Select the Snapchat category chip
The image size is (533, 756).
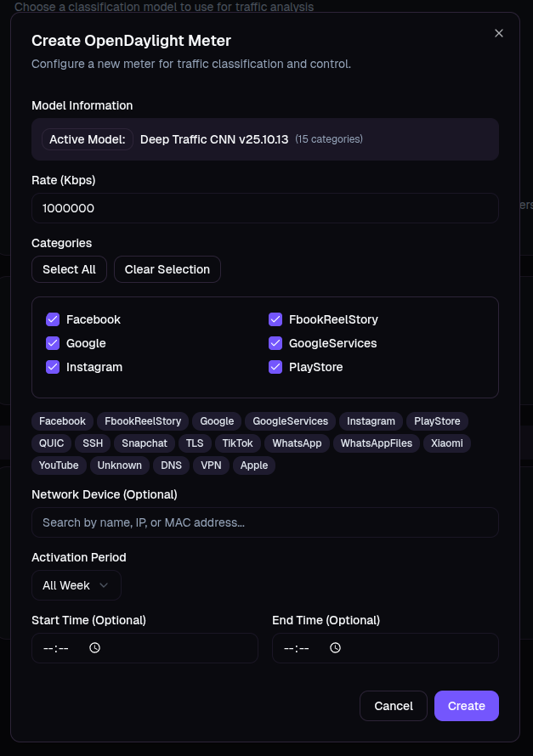(x=145, y=443)
